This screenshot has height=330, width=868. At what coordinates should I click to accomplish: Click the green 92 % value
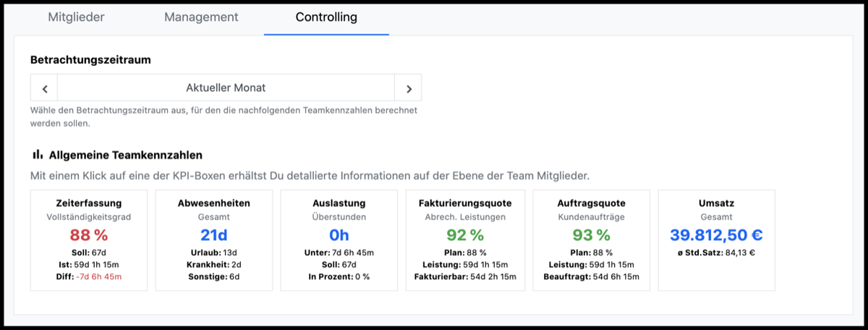coord(465,234)
